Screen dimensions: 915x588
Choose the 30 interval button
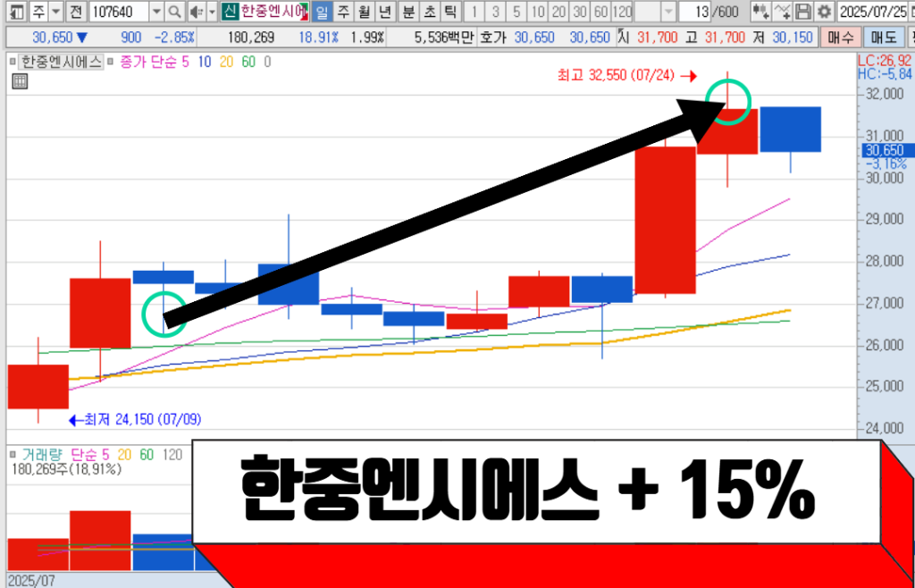pos(580,11)
